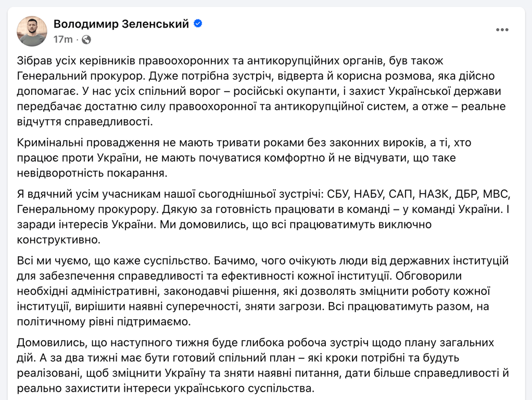This screenshot has width=532, height=400.
Task: Click the paragraph mentioning СБУ and НАБУ
Action: click(260, 214)
